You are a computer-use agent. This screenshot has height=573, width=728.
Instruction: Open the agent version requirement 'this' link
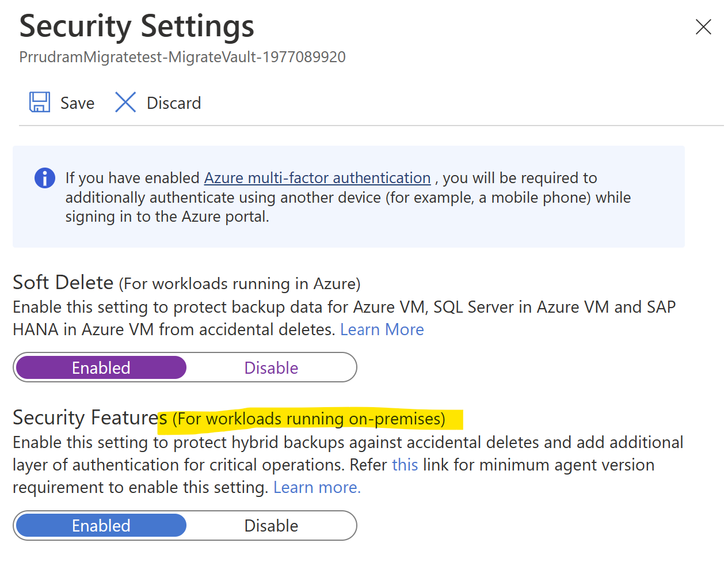405,465
